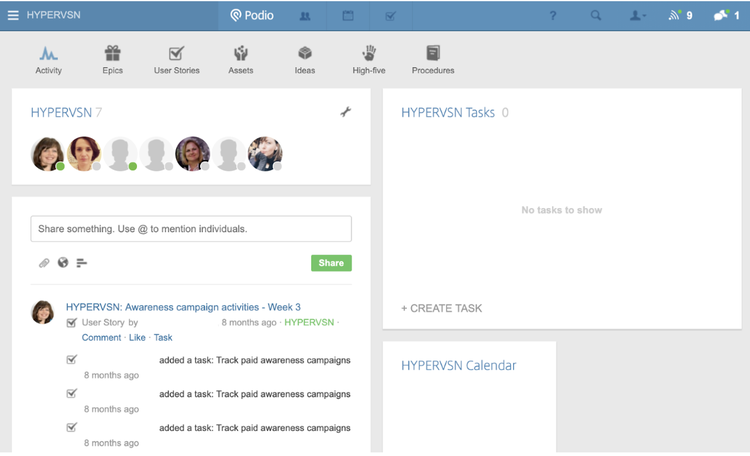Click the Podio logo home link
Image resolution: width=750 pixels, height=456 pixels.
pos(252,15)
